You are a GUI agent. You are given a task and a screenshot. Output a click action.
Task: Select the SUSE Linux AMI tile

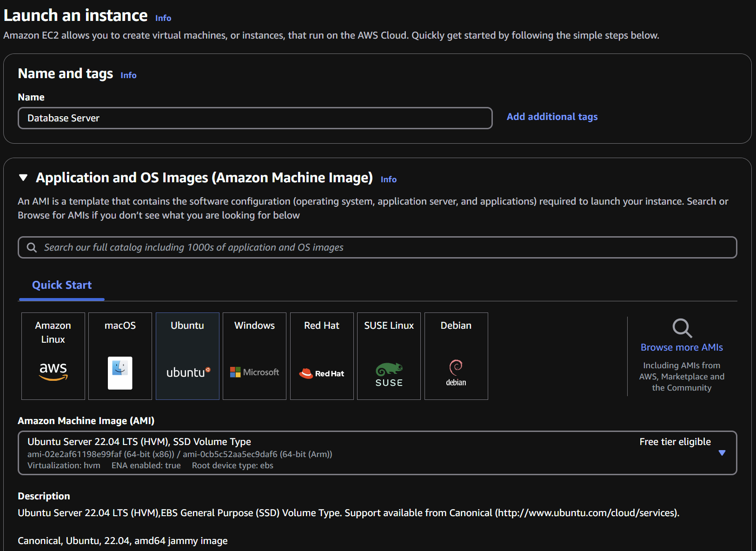pyautogui.click(x=389, y=356)
